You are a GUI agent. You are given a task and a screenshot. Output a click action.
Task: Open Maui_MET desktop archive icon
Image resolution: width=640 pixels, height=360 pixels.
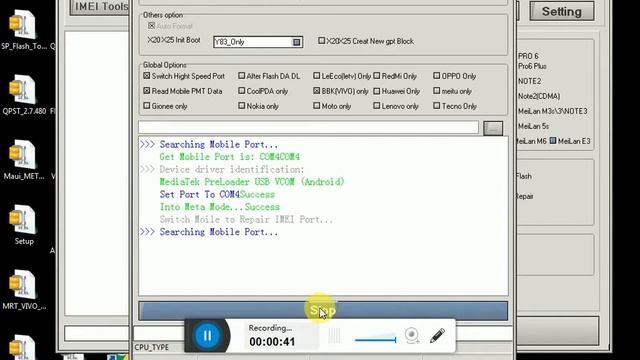tap(24, 160)
